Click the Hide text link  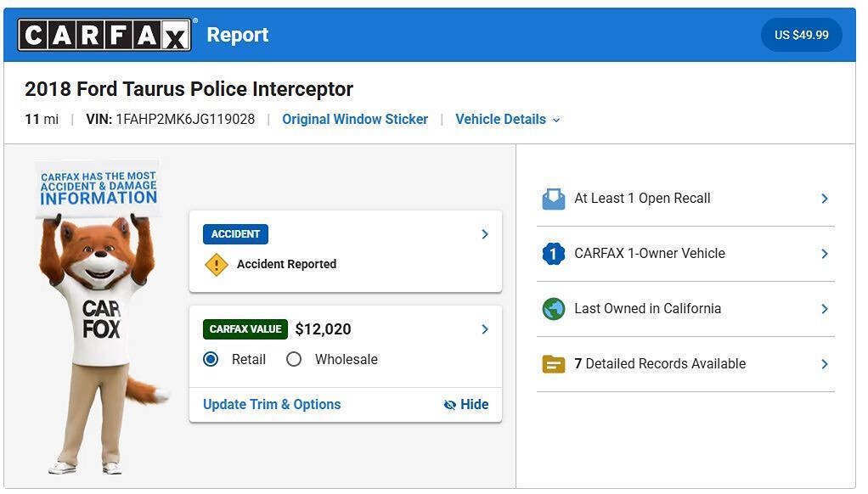point(475,405)
